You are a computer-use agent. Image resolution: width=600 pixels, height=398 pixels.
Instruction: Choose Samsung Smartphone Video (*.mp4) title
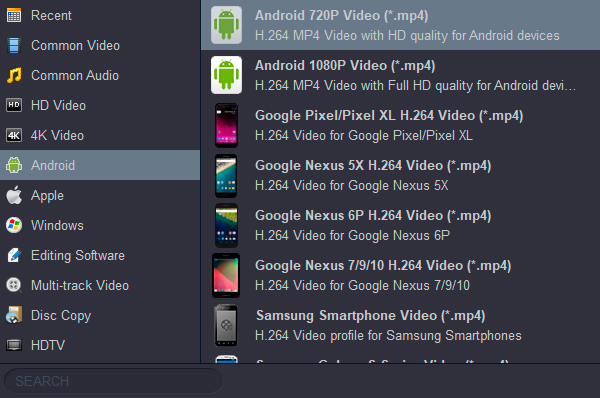point(370,316)
